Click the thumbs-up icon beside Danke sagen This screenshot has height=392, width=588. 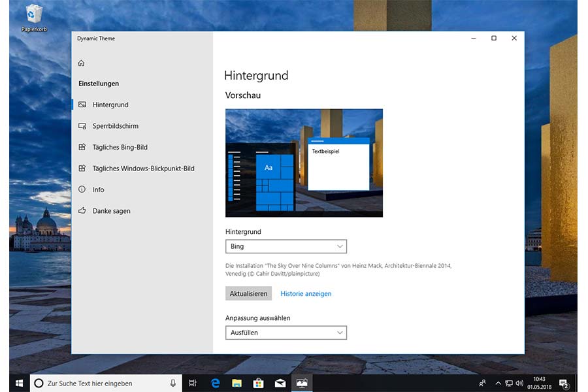82,210
